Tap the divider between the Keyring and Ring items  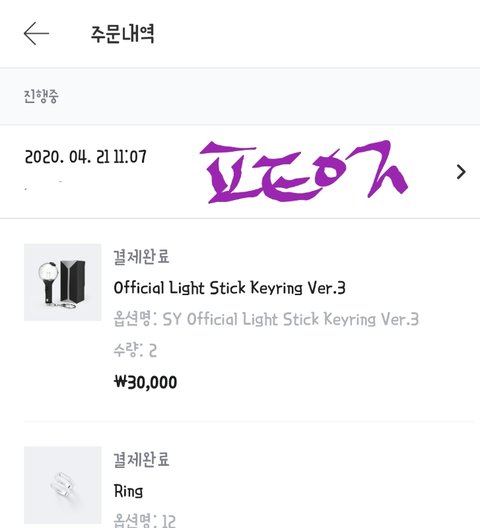click(x=249, y=421)
